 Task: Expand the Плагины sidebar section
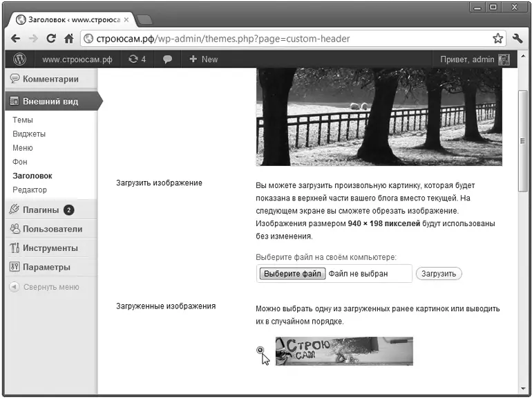pyautogui.click(x=41, y=210)
